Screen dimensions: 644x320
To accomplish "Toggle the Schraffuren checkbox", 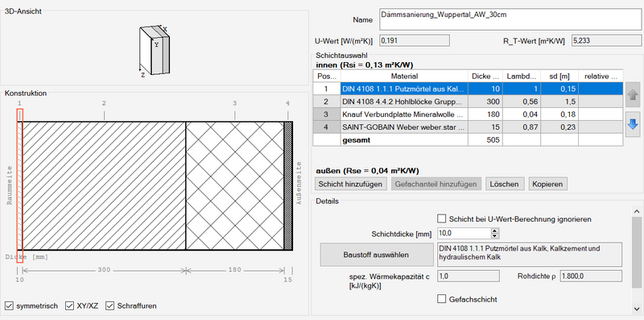I will 109,305.
